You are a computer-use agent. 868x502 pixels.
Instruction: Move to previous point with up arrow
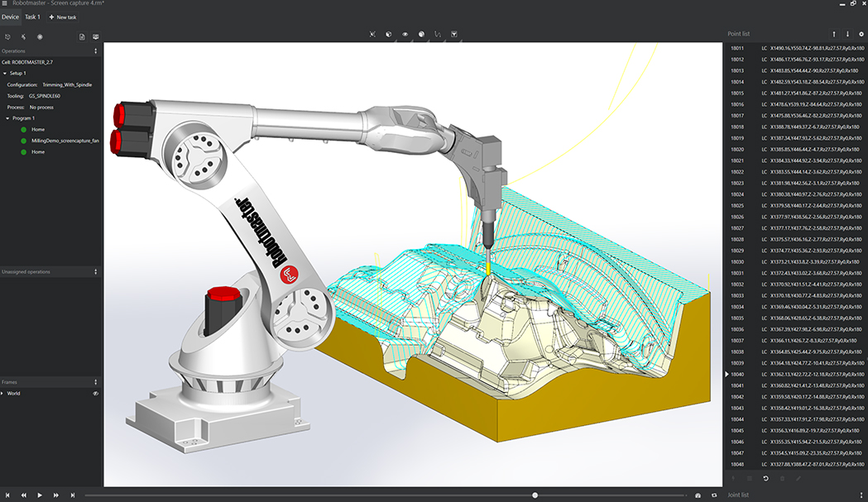pyautogui.click(x=834, y=34)
